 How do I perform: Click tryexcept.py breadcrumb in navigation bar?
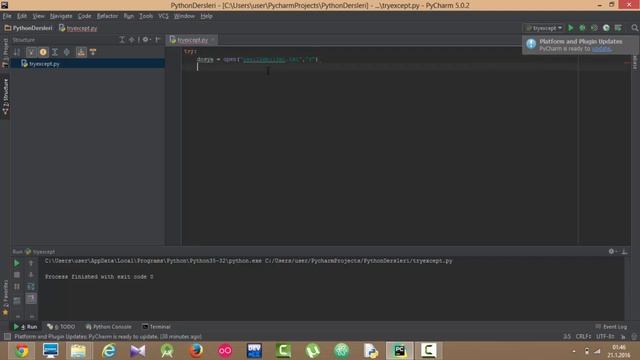(78, 28)
